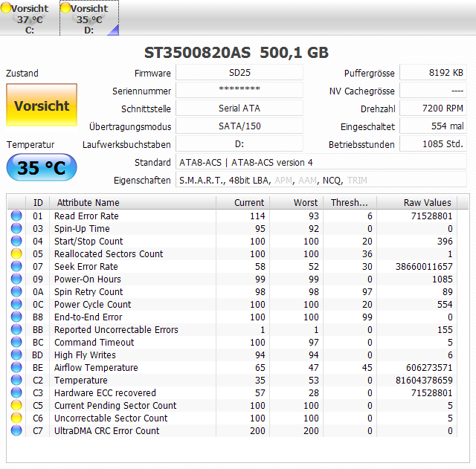Click the blue status orb for C2 Temperature
This screenshot has height=469, width=476.
click(16, 380)
